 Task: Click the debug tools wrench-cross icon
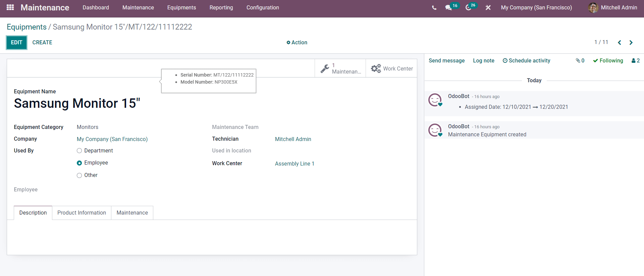(x=488, y=7)
